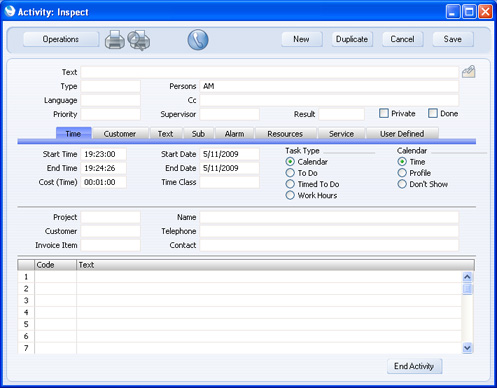The image size is (497, 388).
Task: Open the Text tab
Action: coord(165,134)
